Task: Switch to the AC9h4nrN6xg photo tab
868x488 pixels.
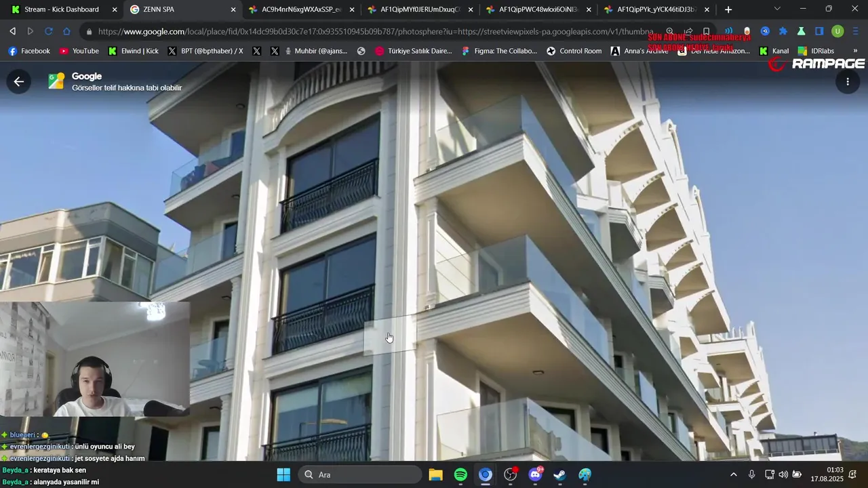Action: 300,9
